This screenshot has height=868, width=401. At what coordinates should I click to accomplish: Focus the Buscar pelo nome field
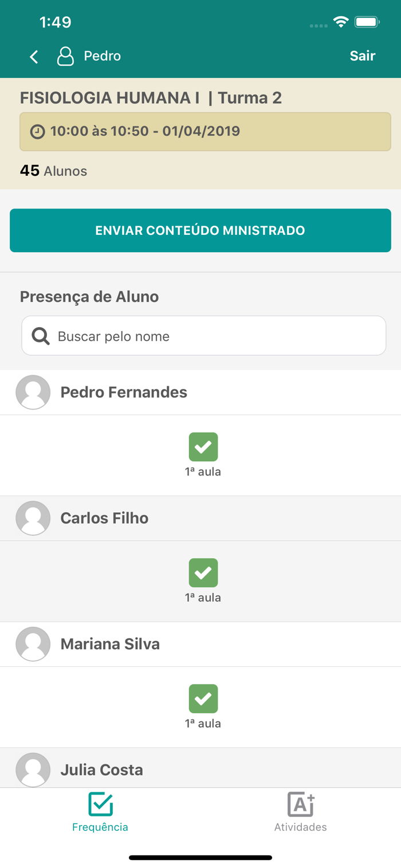coord(204,336)
